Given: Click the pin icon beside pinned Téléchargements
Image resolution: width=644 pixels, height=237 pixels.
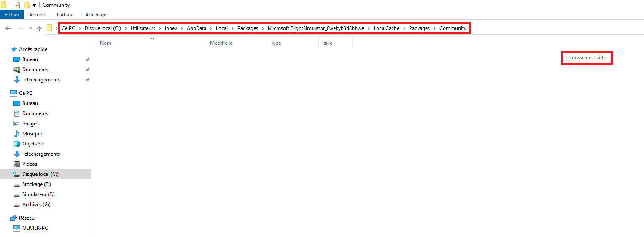Looking at the screenshot, I should pos(87,80).
